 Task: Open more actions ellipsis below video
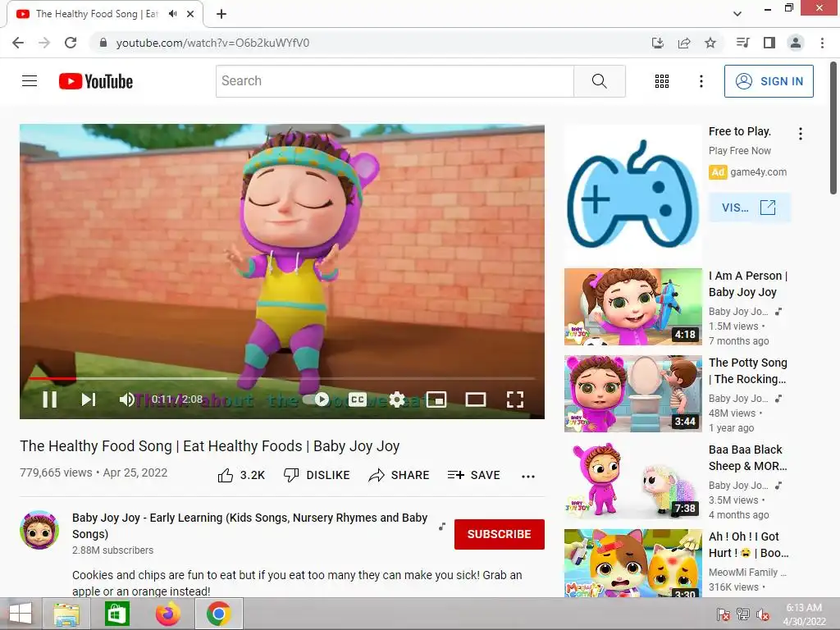(528, 477)
